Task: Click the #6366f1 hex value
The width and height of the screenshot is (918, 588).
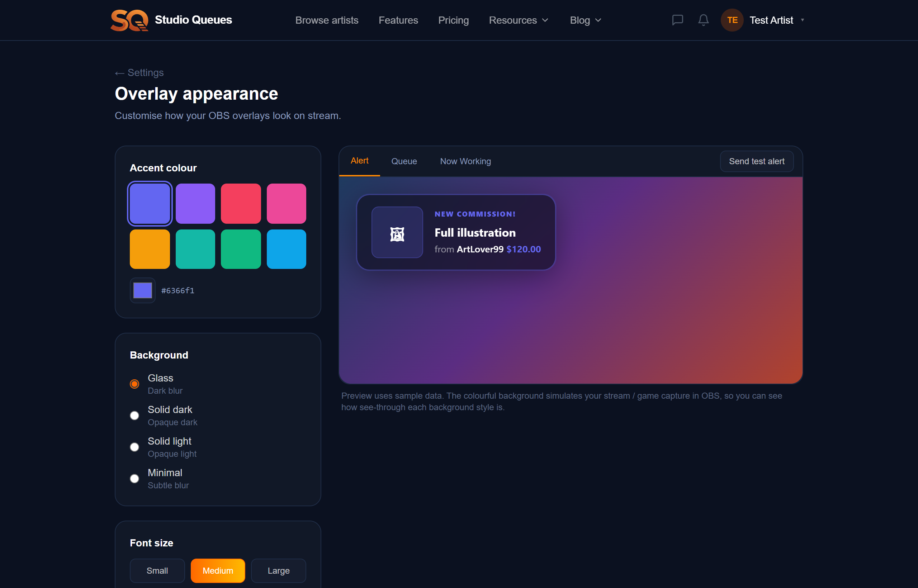Action: pos(178,290)
